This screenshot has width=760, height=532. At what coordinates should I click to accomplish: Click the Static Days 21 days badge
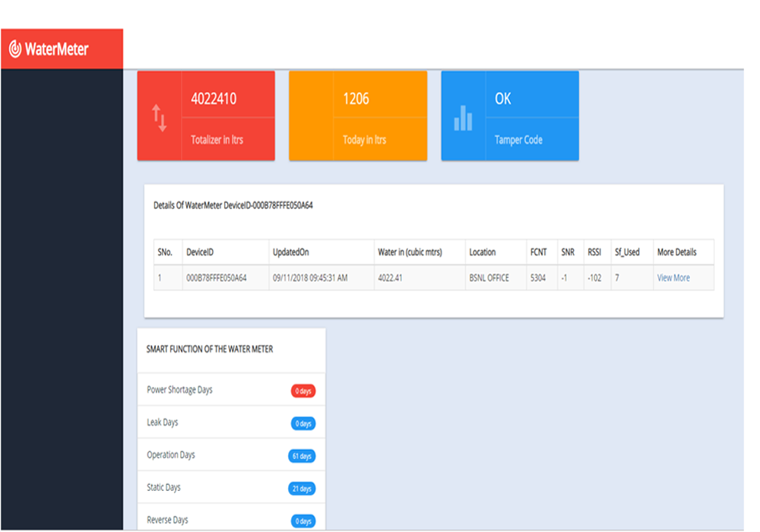(302, 489)
